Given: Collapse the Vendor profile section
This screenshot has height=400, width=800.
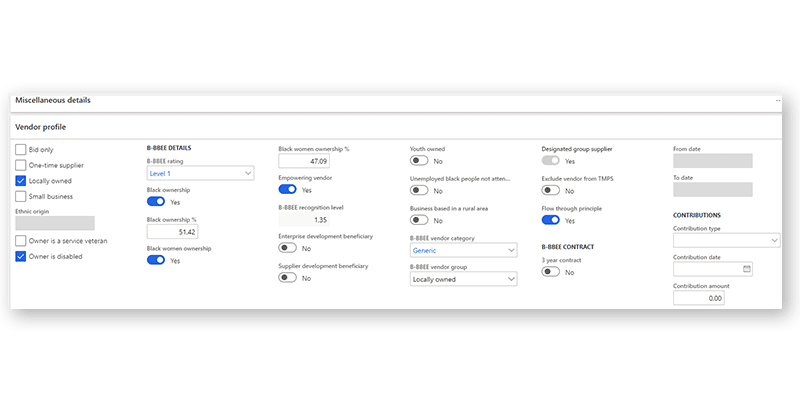Looking at the screenshot, I should coord(41,127).
